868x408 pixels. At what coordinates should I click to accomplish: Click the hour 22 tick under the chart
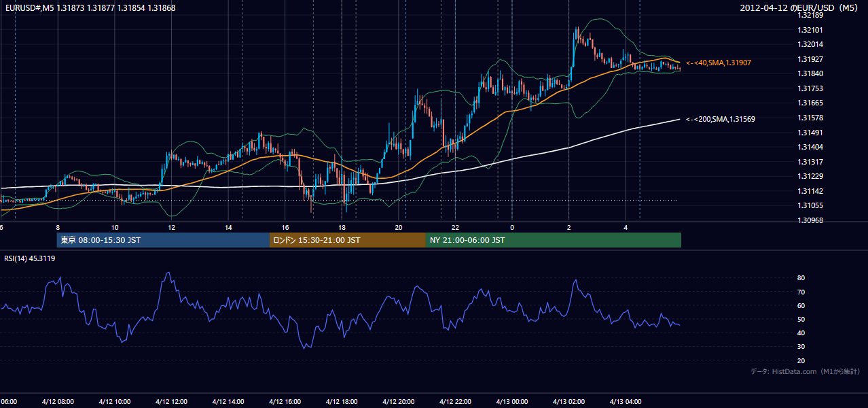coord(455,227)
